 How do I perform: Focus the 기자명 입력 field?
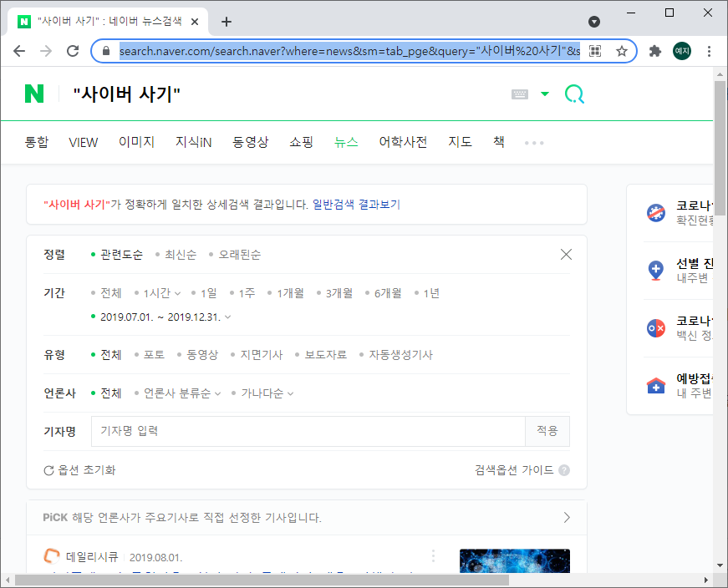[308, 431]
